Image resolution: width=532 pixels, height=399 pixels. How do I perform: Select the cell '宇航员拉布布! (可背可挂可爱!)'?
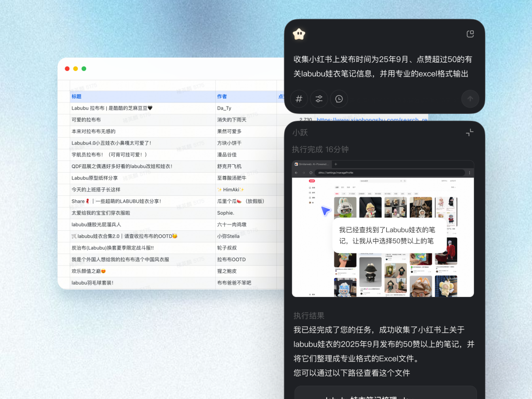[x=142, y=154]
